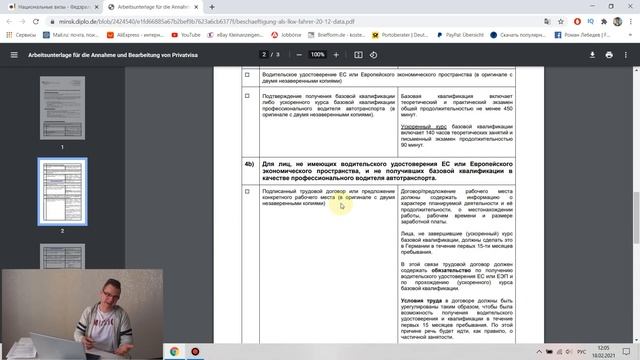Go forward to next page
Viewport: 640px width, 360px height.
click(x=22, y=22)
